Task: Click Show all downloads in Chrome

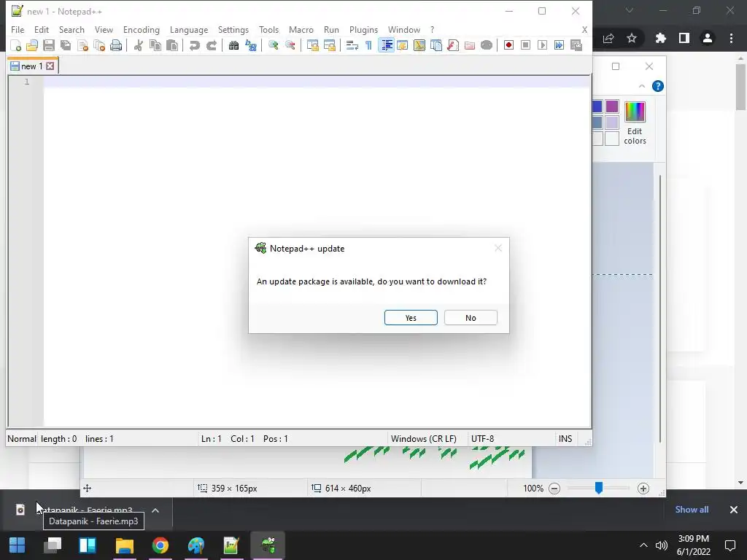Action: [692, 510]
